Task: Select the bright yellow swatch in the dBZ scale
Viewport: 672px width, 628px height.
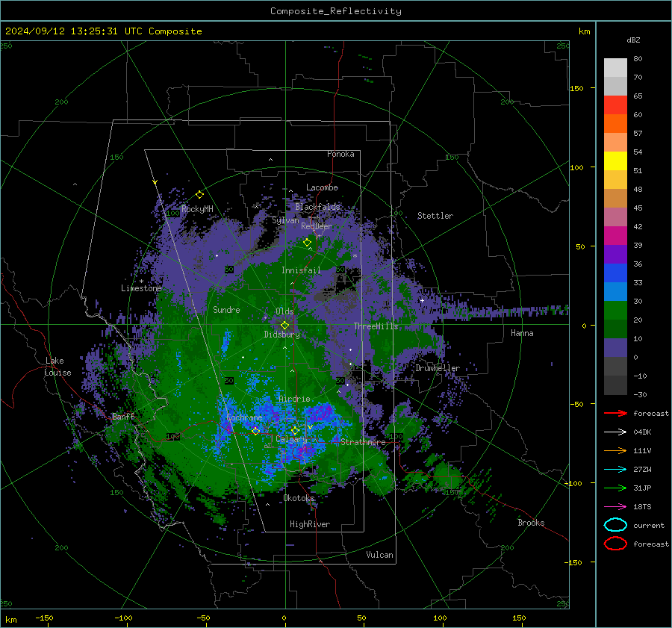Action: tap(615, 161)
